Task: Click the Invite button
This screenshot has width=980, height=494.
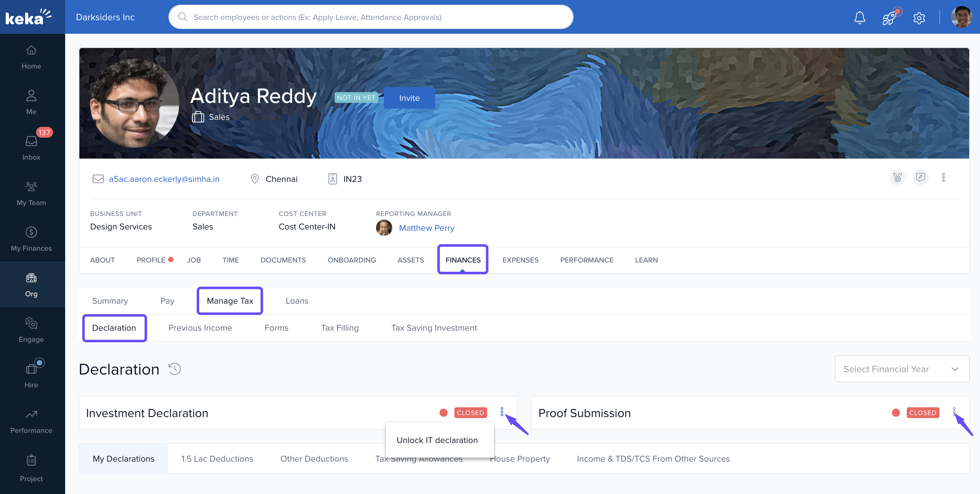Action: tap(409, 98)
